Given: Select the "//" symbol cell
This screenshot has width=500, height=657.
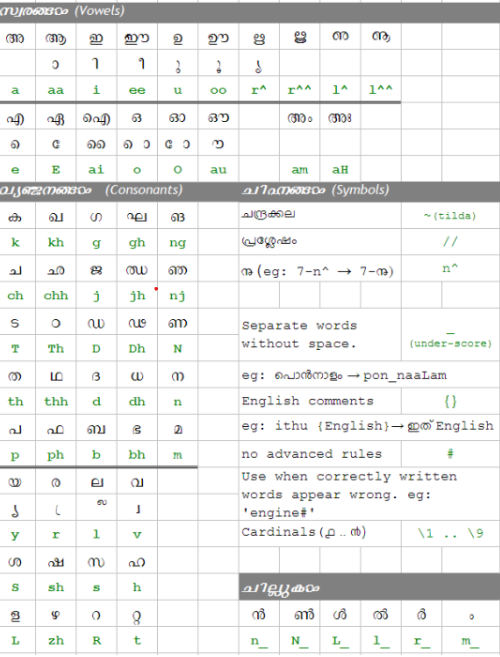Looking at the screenshot, I should [450, 241].
